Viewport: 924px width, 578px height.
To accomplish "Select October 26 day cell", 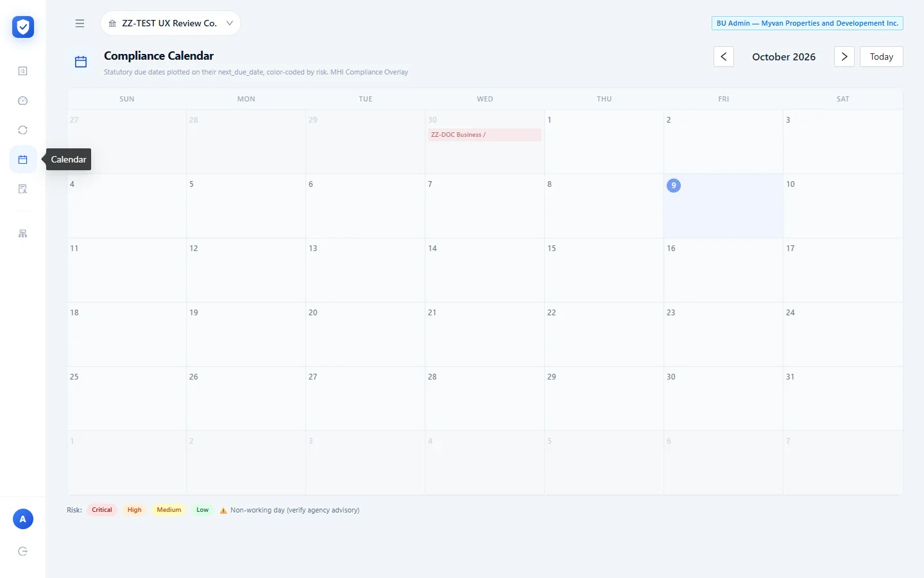I will [x=246, y=399].
